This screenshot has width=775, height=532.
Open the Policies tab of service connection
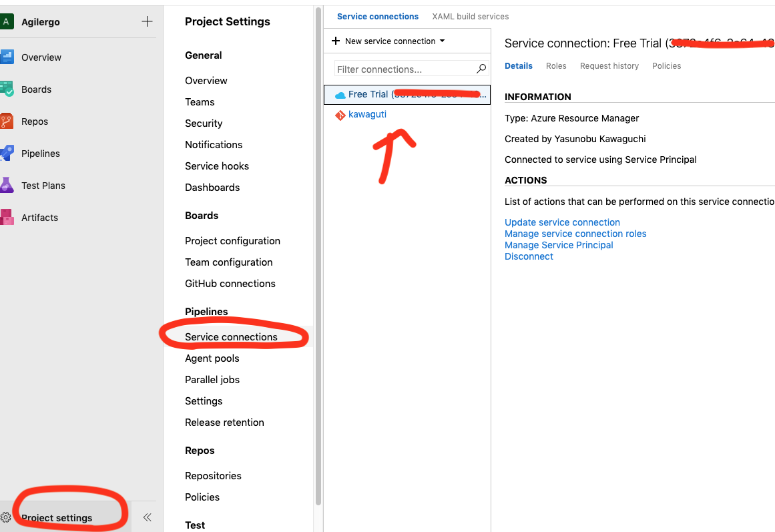tap(666, 66)
